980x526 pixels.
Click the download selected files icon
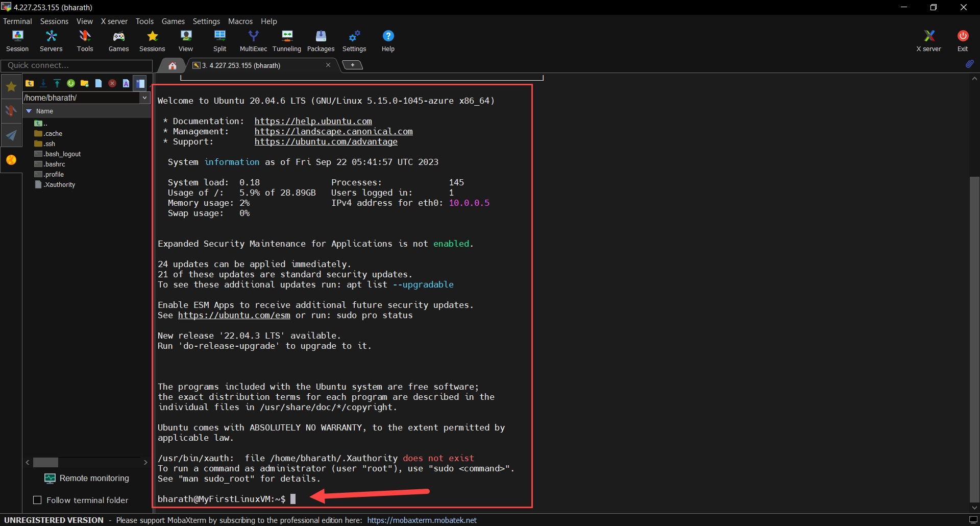click(43, 83)
